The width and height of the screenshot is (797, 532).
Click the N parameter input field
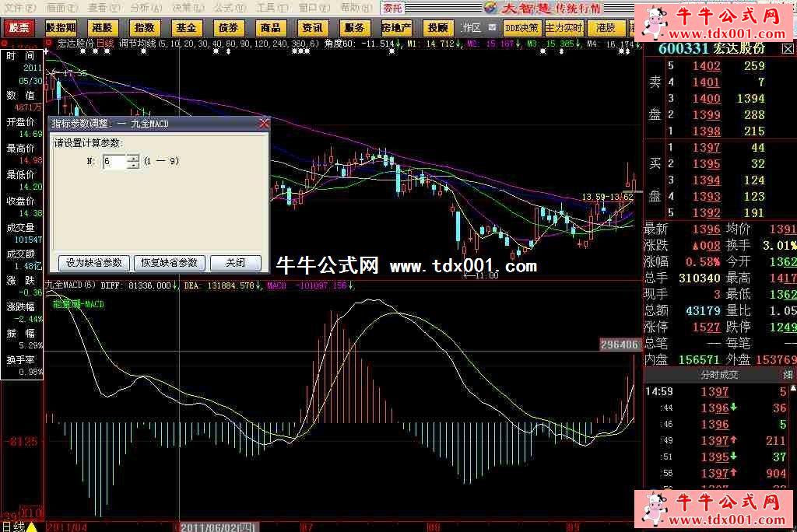point(114,162)
